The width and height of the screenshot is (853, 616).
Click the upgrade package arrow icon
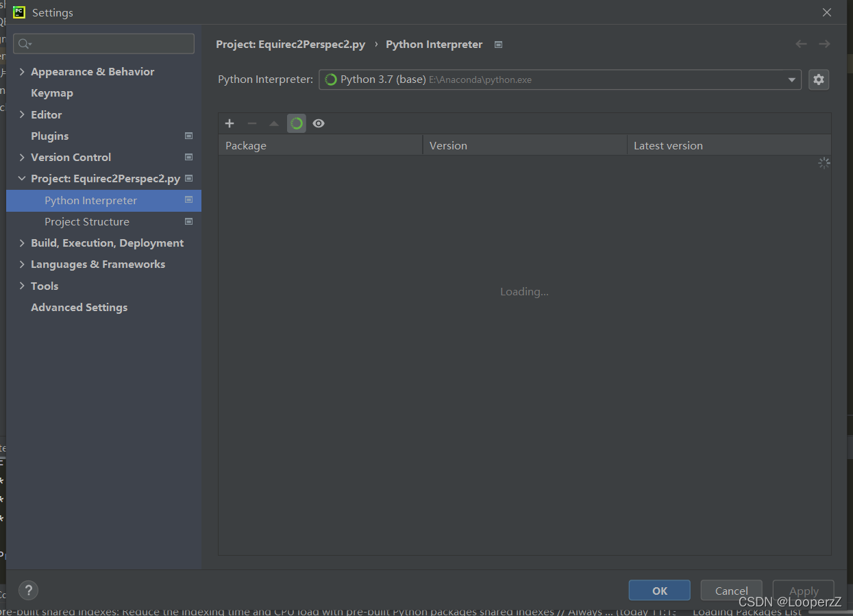pyautogui.click(x=274, y=123)
